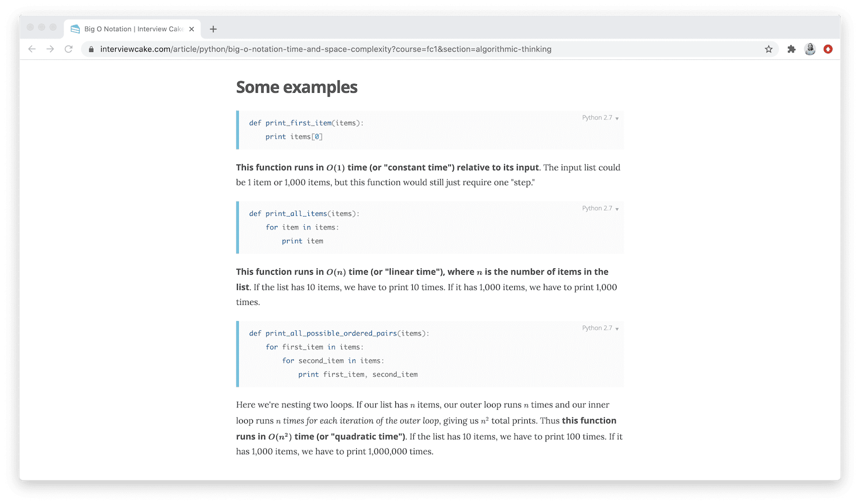Go back using the back arrow
860x504 pixels.
click(32, 49)
